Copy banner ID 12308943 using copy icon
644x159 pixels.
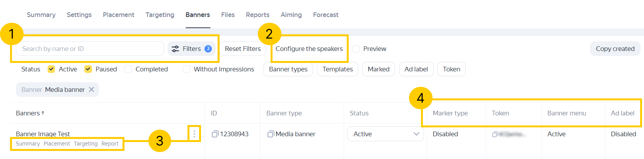tap(215, 134)
